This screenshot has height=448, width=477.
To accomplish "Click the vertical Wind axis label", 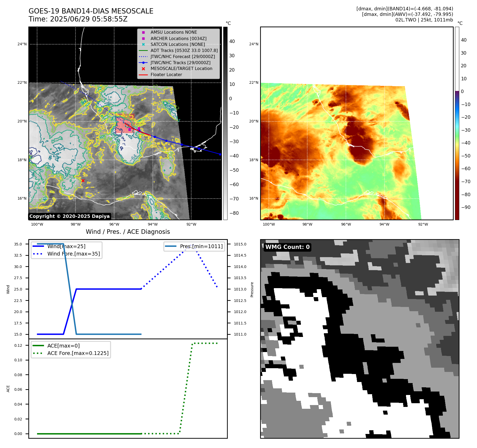I will (x=8, y=289).
